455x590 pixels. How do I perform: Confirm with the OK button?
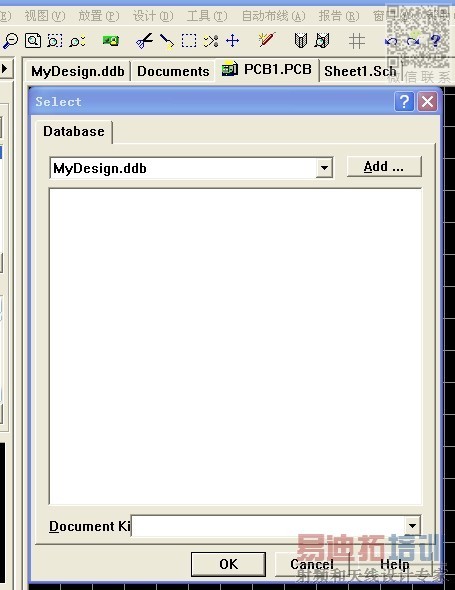228,564
